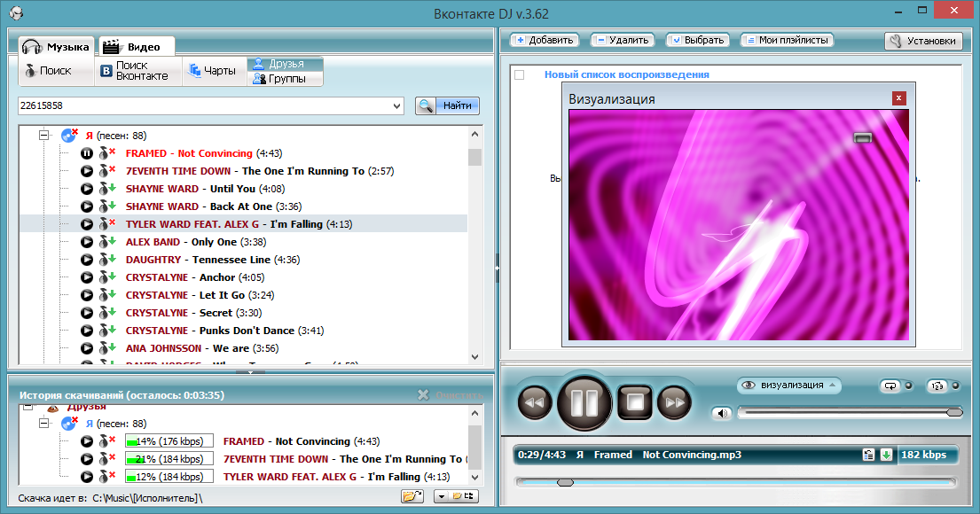The image size is (980, 514).
Task: Close the Визуализация panel
Action: (898, 98)
